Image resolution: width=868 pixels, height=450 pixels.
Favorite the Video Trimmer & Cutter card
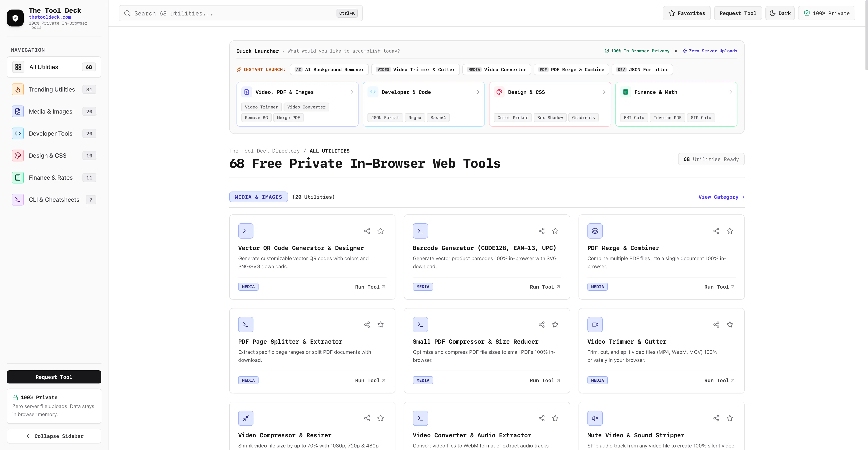pyautogui.click(x=729, y=324)
